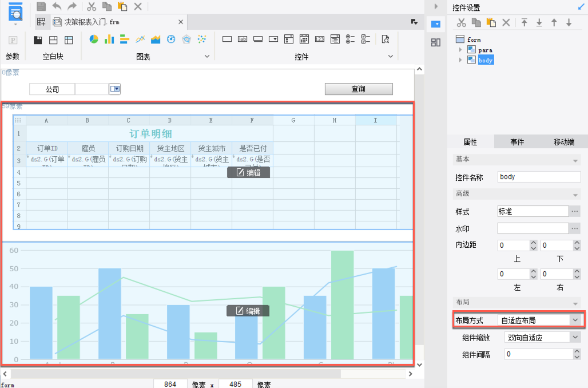
Task: Open the form preview magnifier icon
Action: tap(15, 12)
